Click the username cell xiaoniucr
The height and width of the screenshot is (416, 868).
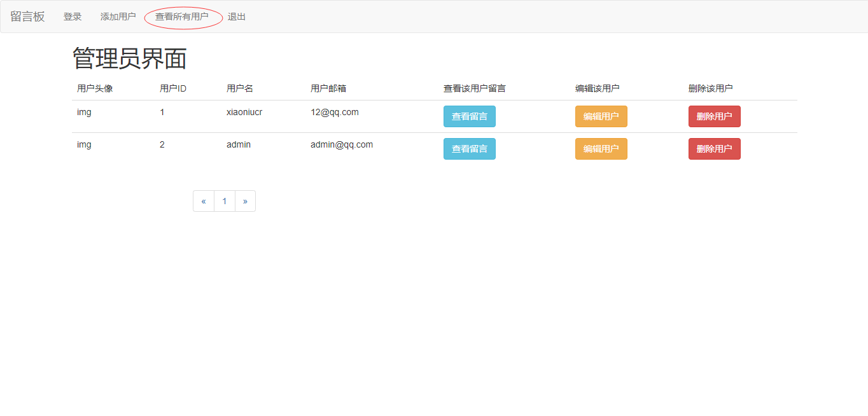[244, 112]
